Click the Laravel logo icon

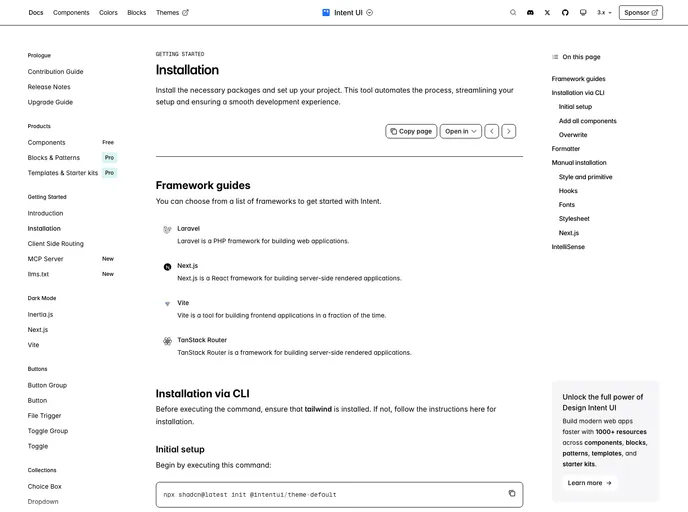(167, 229)
